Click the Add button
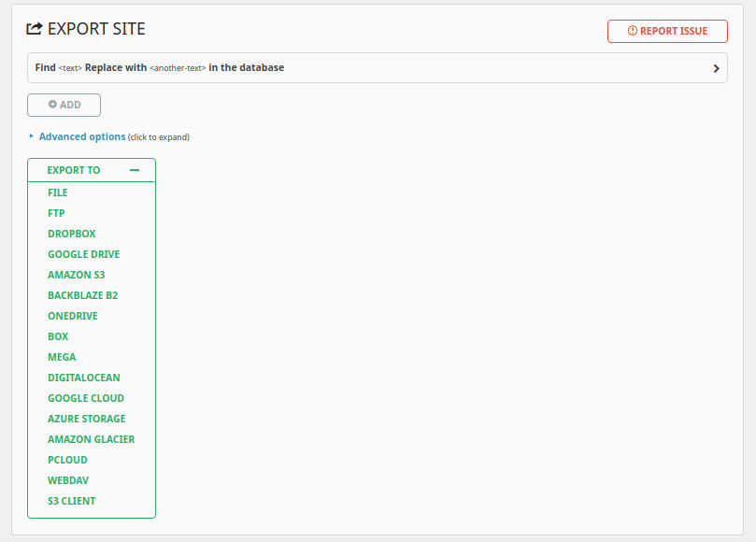The width and height of the screenshot is (756, 542). (64, 105)
